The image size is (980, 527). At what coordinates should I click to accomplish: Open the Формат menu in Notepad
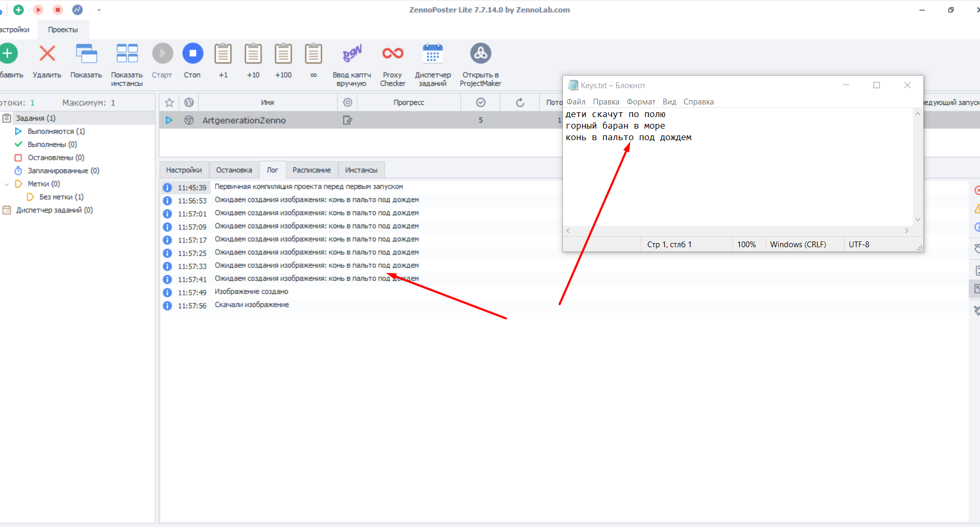[x=641, y=102]
